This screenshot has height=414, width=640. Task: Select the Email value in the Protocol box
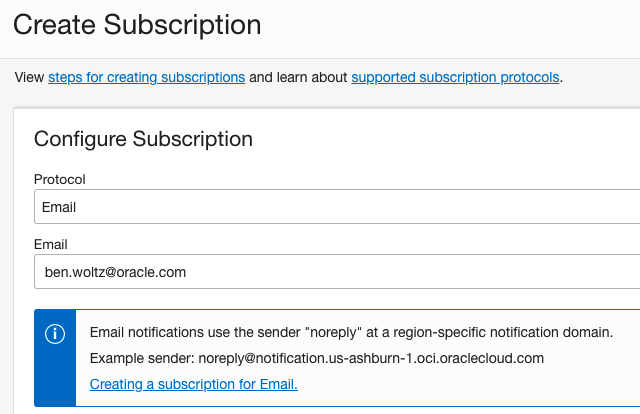point(59,208)
